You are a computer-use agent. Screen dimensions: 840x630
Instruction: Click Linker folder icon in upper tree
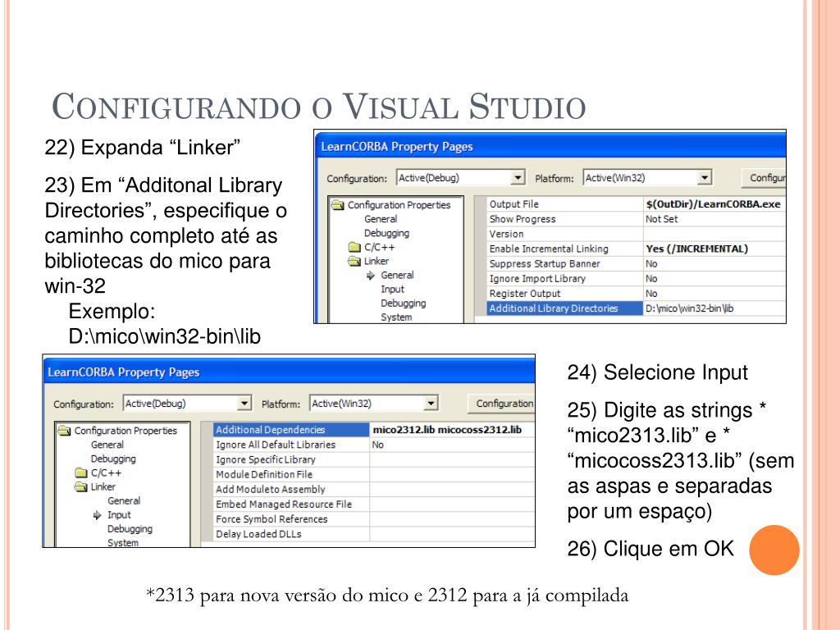[354, 261]
